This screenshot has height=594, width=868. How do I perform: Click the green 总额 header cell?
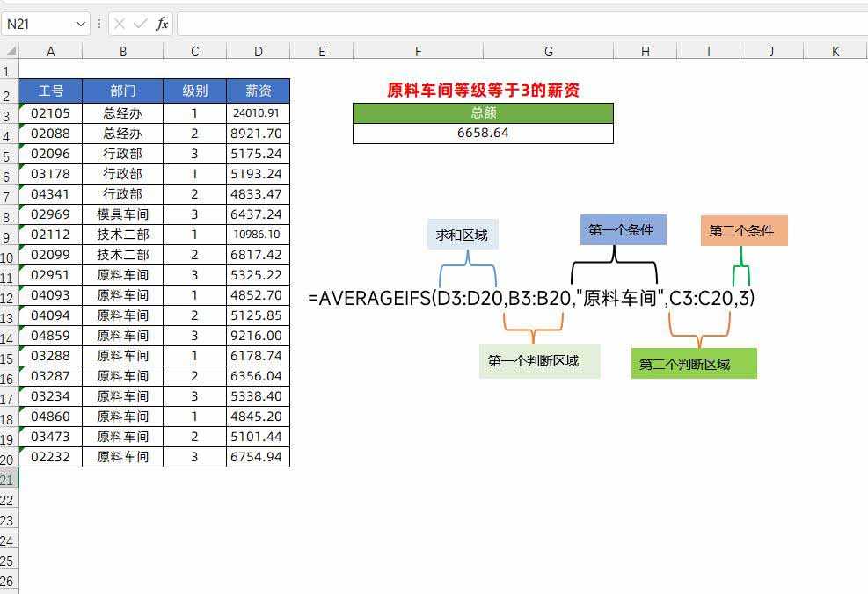[483, 112]
